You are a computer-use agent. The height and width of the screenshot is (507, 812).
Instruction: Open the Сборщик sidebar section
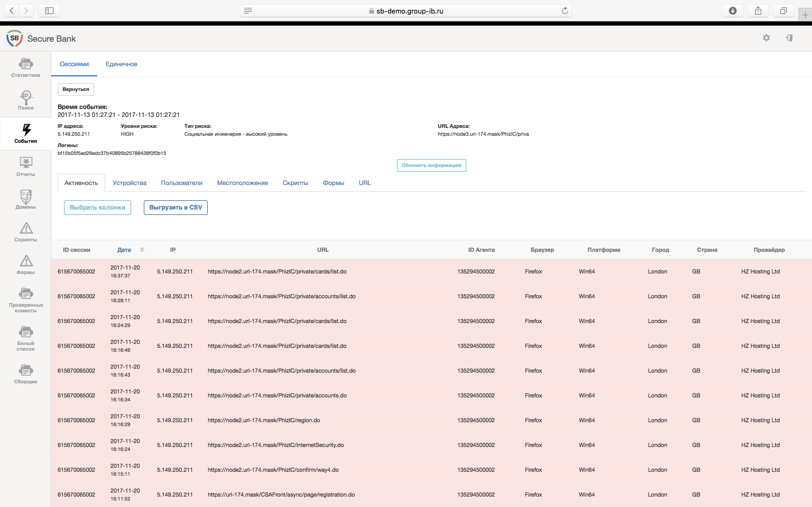(x=25, y=373)
